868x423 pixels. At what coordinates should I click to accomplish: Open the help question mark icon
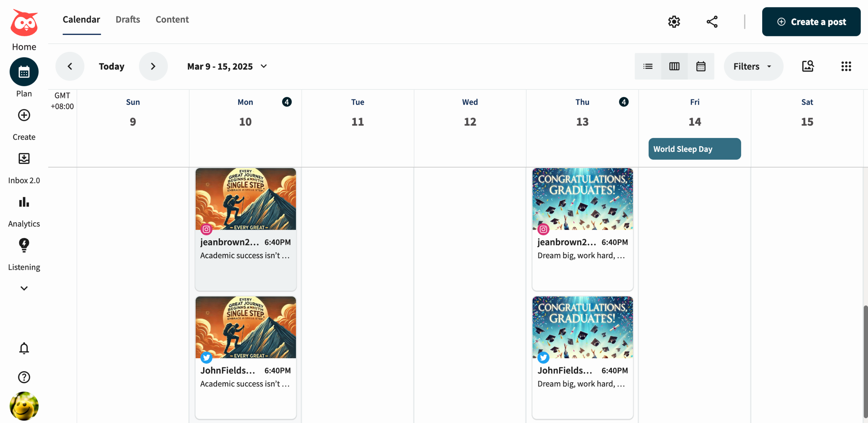pos(24,377)
